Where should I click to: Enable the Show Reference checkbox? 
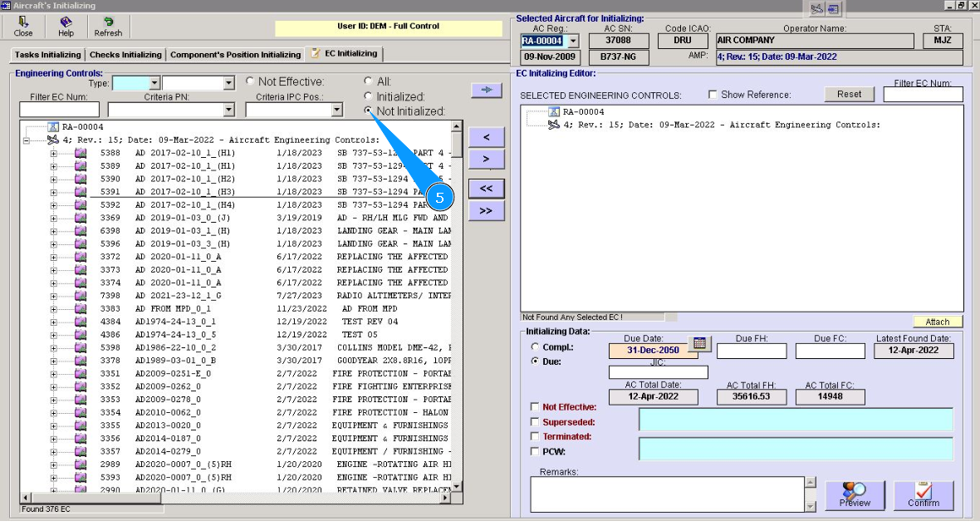[x=713, y=95]
